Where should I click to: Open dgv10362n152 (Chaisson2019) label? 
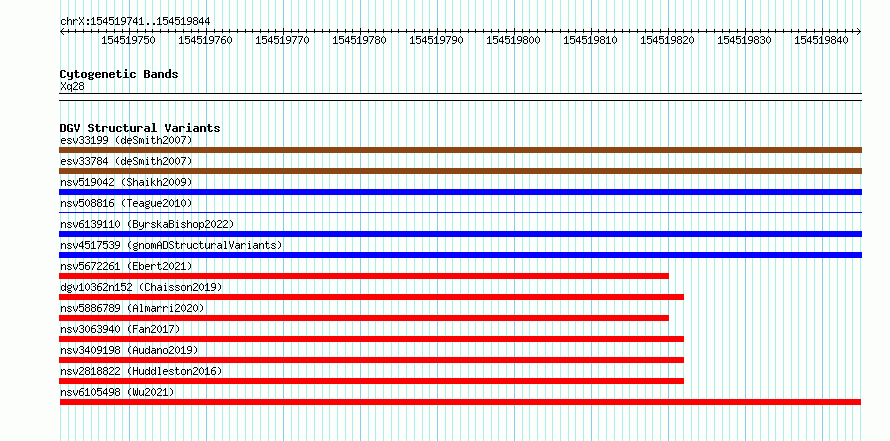click(141, 287)
